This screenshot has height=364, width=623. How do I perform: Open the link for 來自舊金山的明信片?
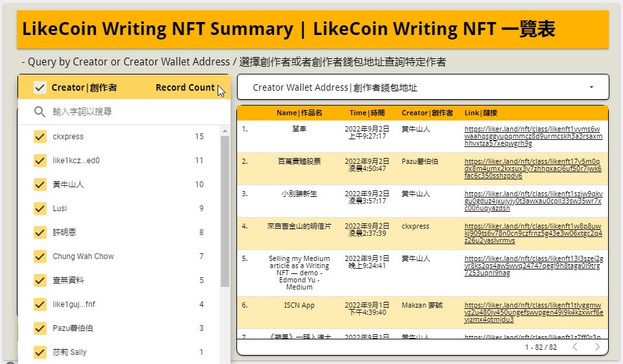[x=533, y=233]
